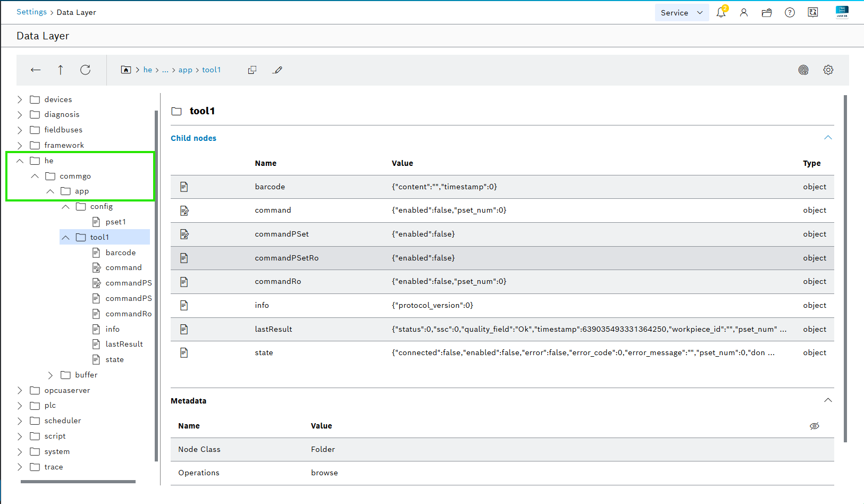Collapse the Child nodes section

click(828, 138)
